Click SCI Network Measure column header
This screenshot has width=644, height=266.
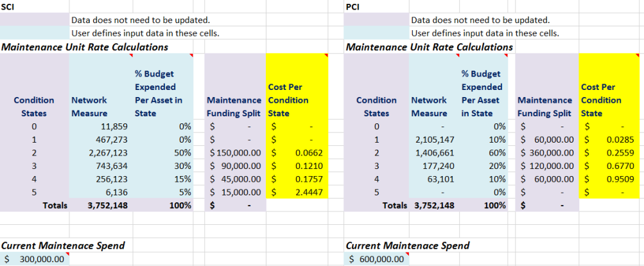tap(101, 87)
